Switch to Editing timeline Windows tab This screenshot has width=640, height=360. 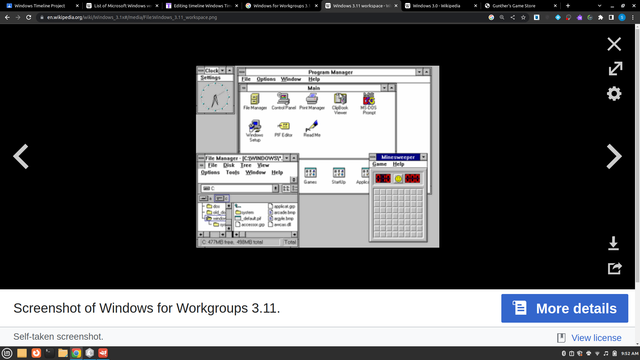pyautogui.click(x=202, y=6)
